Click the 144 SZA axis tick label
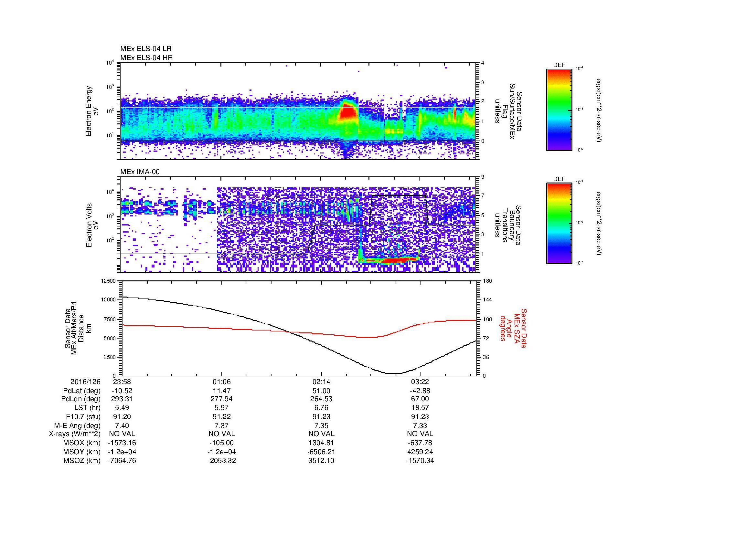The width and height of the screenshot is (756, 534). tap(487, 300)
